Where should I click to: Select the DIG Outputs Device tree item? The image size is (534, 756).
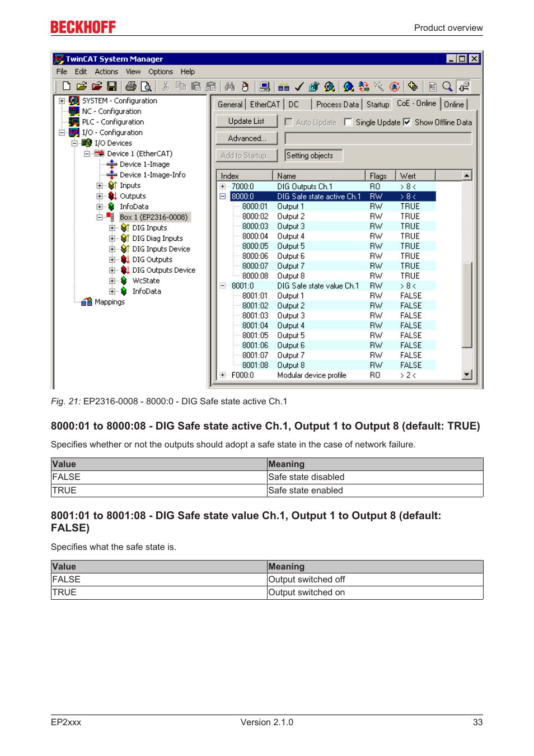164,270
